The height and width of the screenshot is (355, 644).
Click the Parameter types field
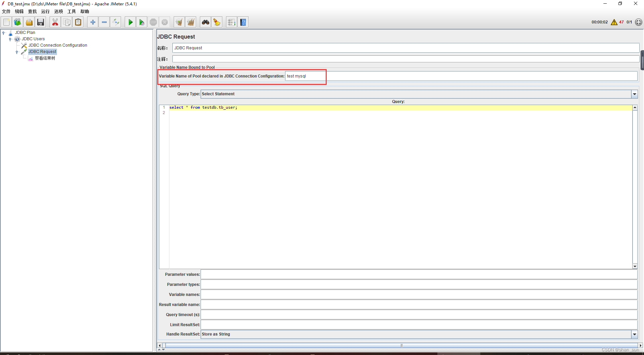click(419, 285)
